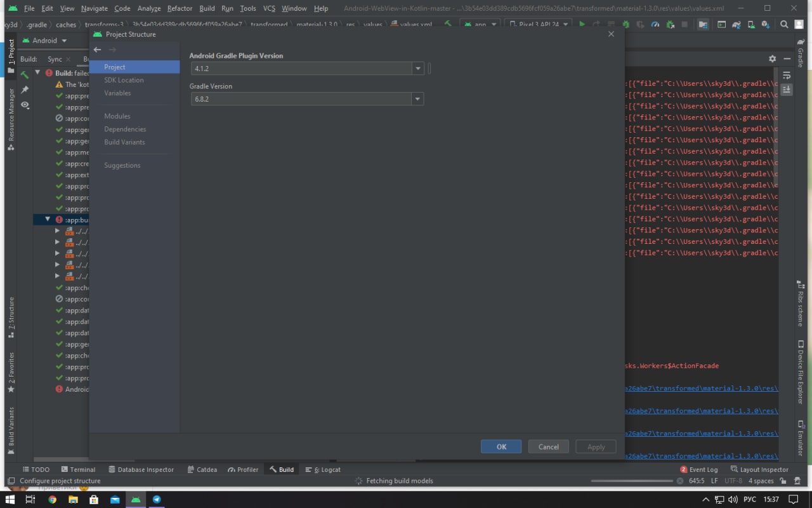Change UTF-8 encoding in status bar

733,481
